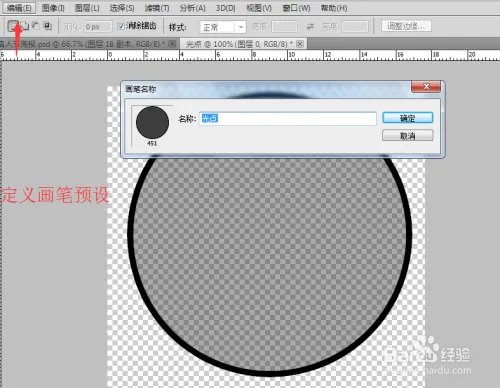Select the Intersect with Selection mode icon
This screenshot has height=388, width=500.
(47, 26)
